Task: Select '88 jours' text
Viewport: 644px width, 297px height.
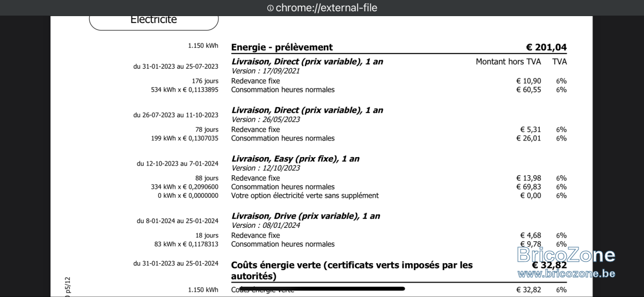Action: 207,178
